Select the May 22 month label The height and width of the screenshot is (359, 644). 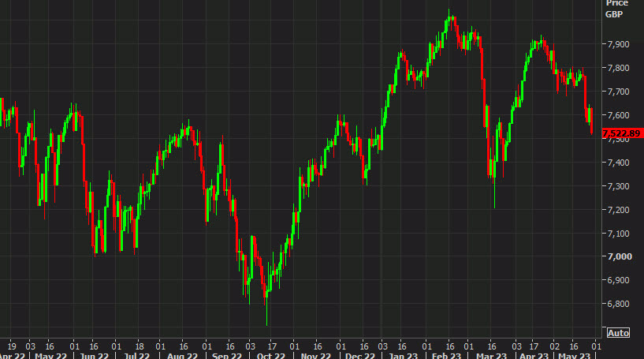51,355
